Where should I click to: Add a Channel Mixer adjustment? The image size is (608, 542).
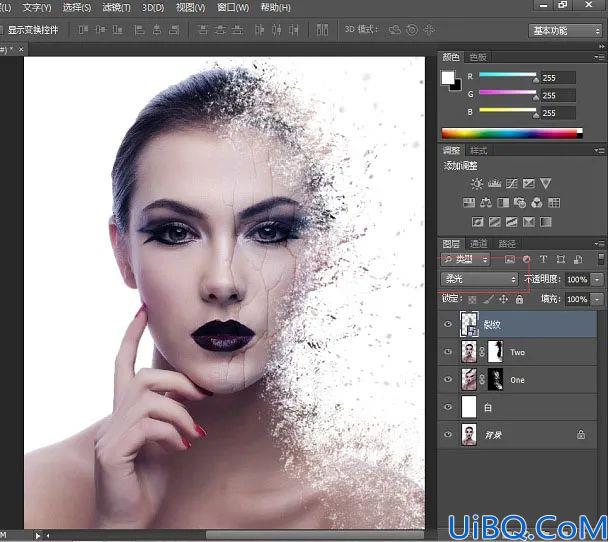tap(537, 203)
